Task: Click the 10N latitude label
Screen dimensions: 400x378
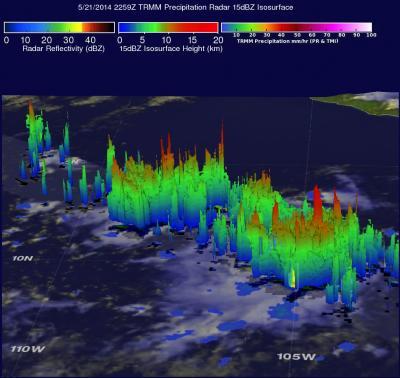Action: point(23,258)
